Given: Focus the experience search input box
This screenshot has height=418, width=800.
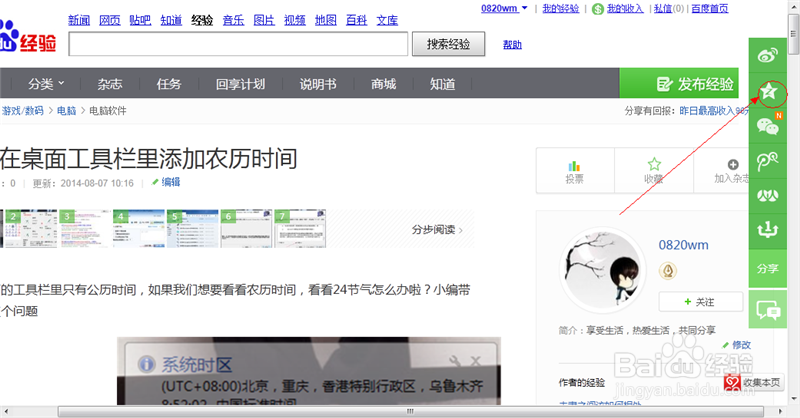Looking at the screenshot, I should [x=238, y=44].
